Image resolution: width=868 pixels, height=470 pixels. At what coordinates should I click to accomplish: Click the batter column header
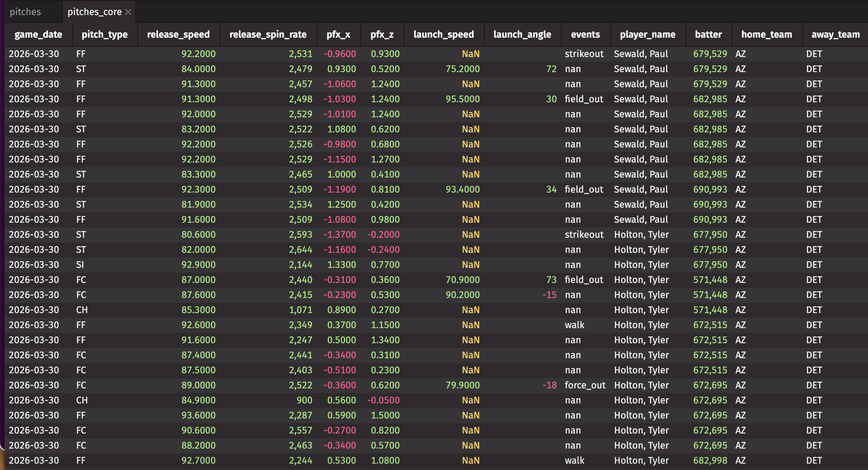[x=708, y=34]
